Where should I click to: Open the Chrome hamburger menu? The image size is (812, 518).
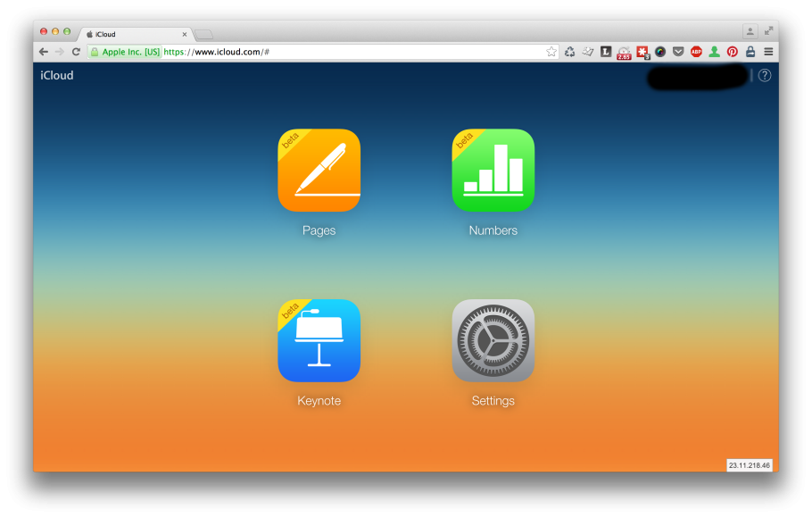pyautogui.click(x=768, y=52)
